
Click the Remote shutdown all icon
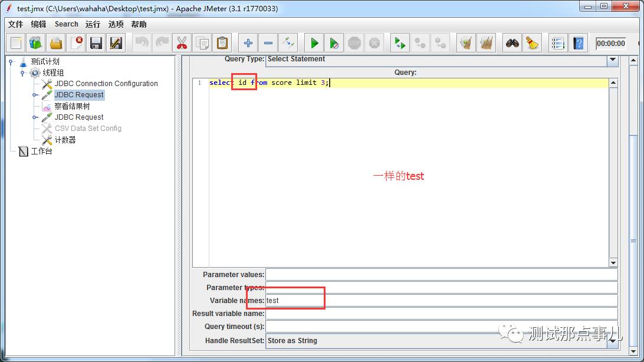point(440,43)
